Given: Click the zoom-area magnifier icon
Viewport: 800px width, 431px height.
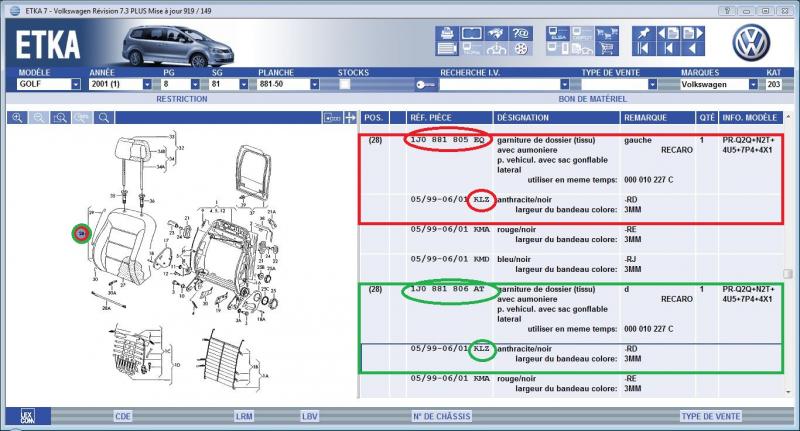Looking at the screenshot, I should (60, 118).
